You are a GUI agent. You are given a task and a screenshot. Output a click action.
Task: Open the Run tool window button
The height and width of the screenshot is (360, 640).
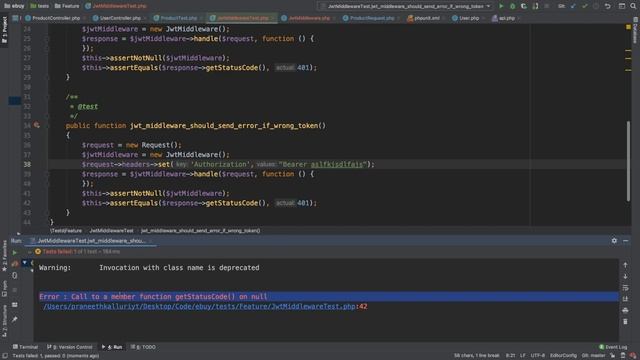[x=112, y=347]
